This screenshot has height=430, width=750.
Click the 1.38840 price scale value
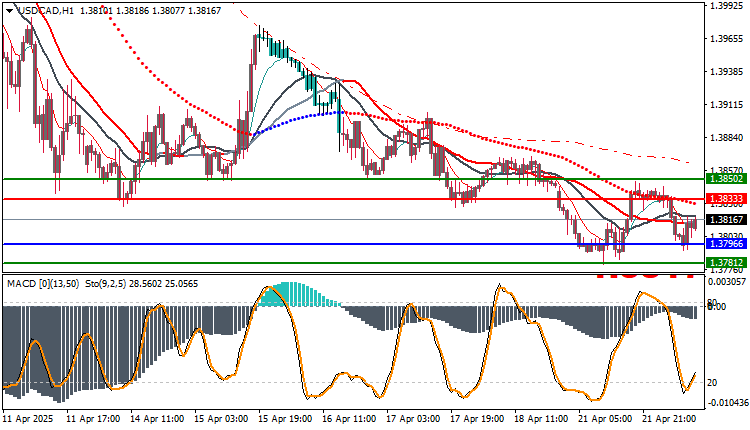[727, 138]
